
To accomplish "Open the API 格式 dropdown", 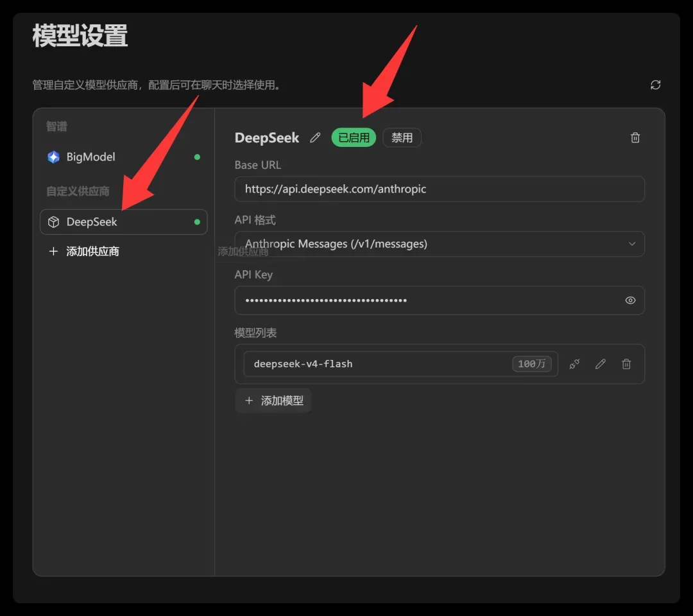I will click(440, 244).
